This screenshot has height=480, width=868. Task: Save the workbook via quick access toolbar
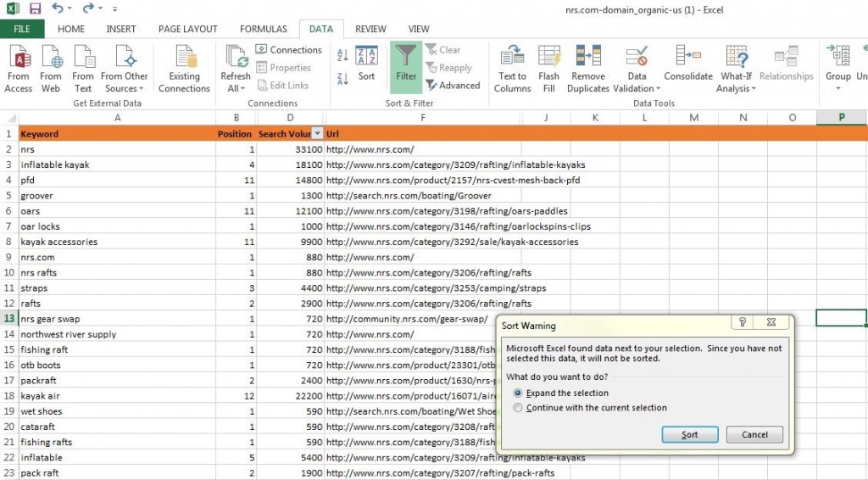click(35, 8)
